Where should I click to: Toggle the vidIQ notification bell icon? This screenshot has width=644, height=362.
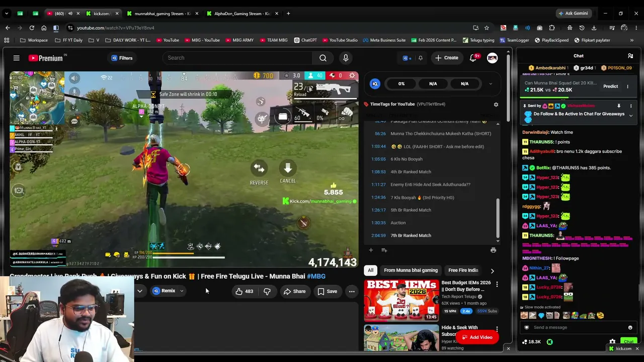tap(421, 58)
